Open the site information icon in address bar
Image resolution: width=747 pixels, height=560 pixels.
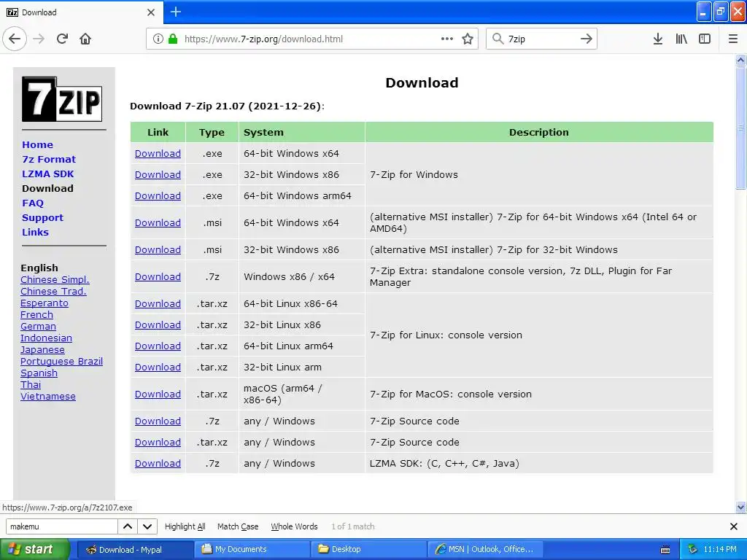pos(158,39)
